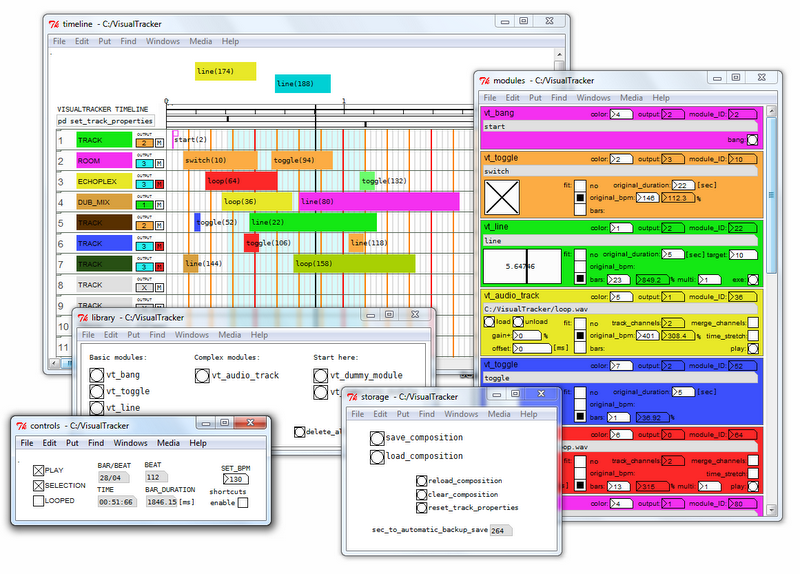The height and width of the screenshot is (574, 800).
Task: Select the toggle(94) block on ROOM track
Action: [302, 160]
